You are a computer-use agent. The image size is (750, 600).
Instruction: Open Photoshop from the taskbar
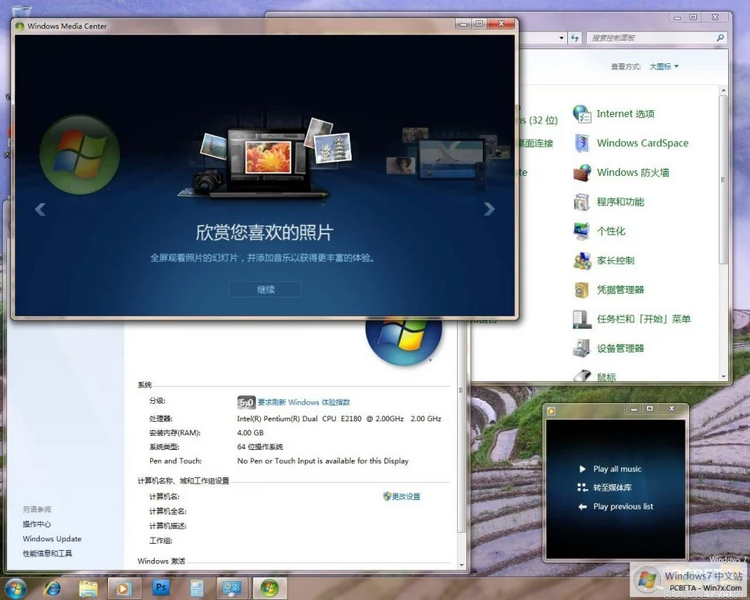click(161, 588)
